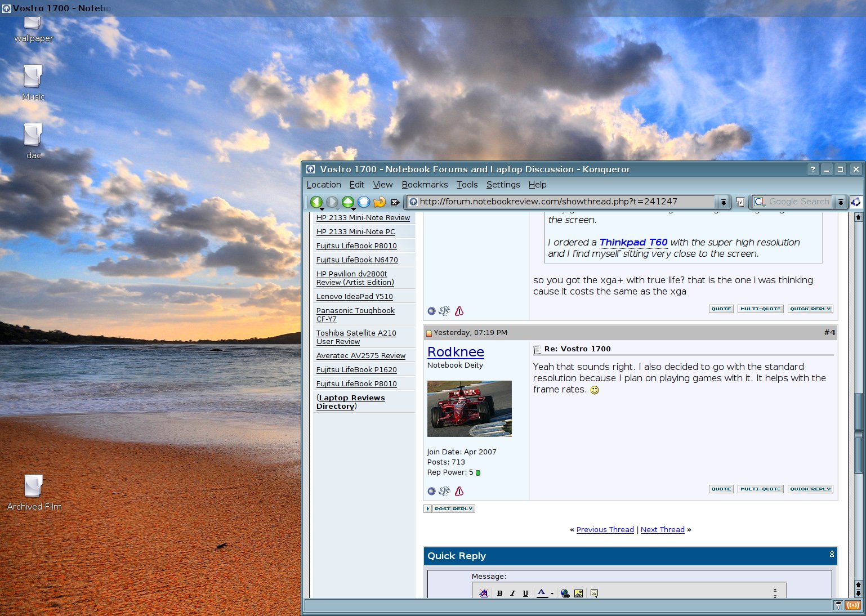Image resolution: width=866 pixels, height=616 pixels.
Task: Toggle Bold formatting in Quick Reply
Action: click(499, 593)
